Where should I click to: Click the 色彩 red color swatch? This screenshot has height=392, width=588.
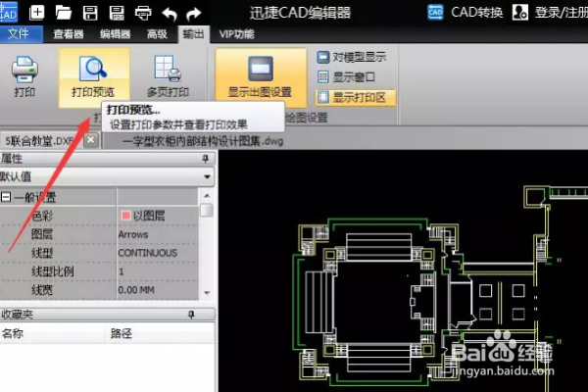click(x=125, y=215)
